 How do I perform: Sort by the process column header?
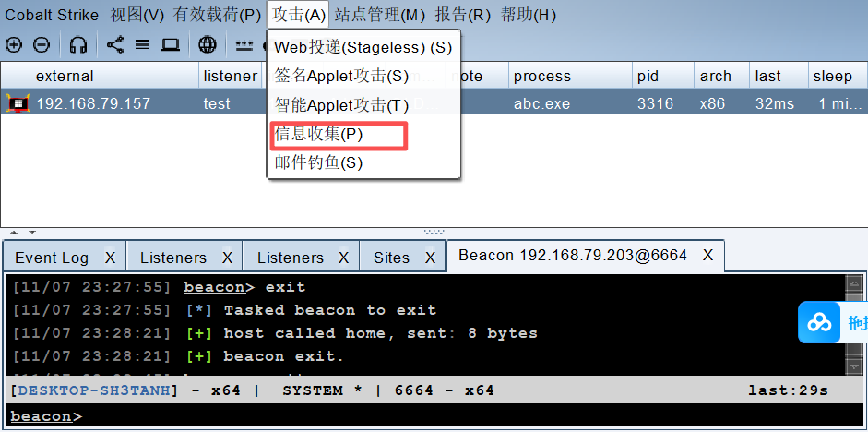pyautogui.click(x=570, y=76)
